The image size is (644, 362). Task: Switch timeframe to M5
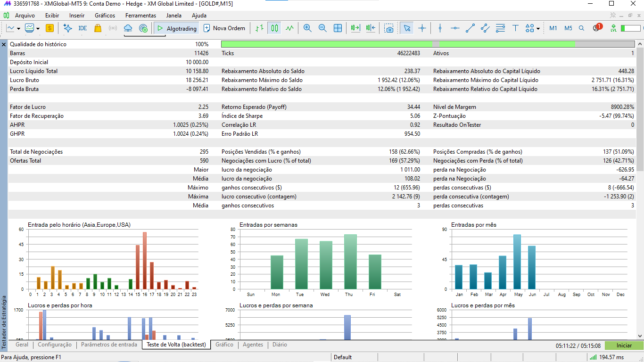(x=568, y=28)
